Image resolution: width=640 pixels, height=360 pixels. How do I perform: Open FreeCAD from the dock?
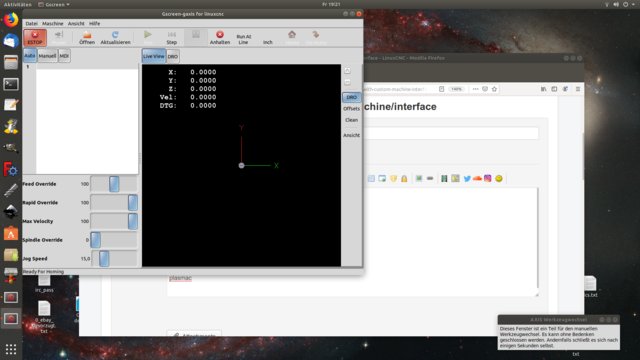11,169
